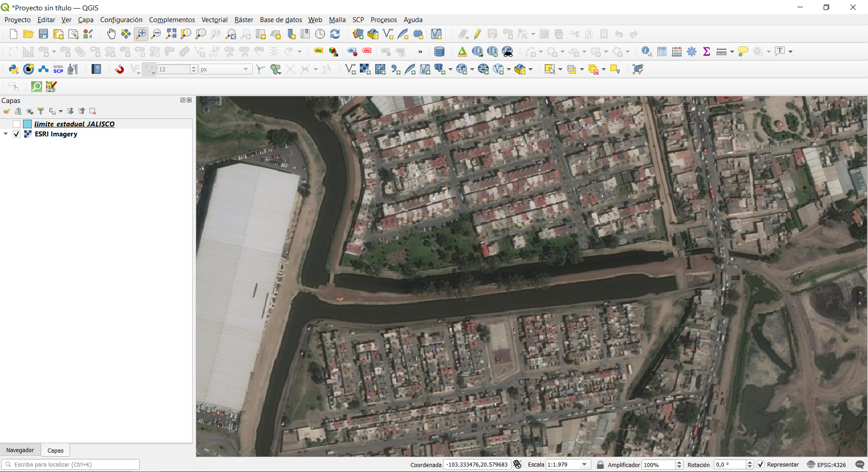Open layer styling panel brush icon
Image resolution: width=868 pixels, height=472 pixels.
7,111
